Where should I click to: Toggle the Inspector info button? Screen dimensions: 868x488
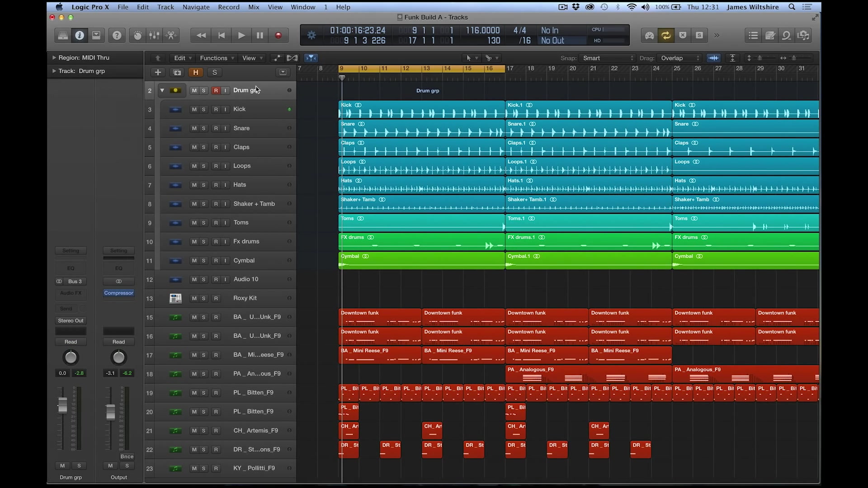(x=80, y=35)
